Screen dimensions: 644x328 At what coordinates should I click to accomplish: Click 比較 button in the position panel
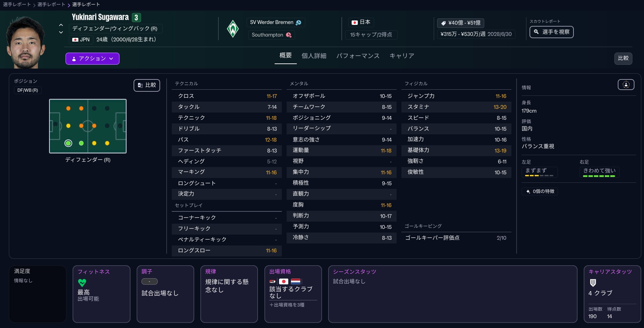[x=147, y=85]
